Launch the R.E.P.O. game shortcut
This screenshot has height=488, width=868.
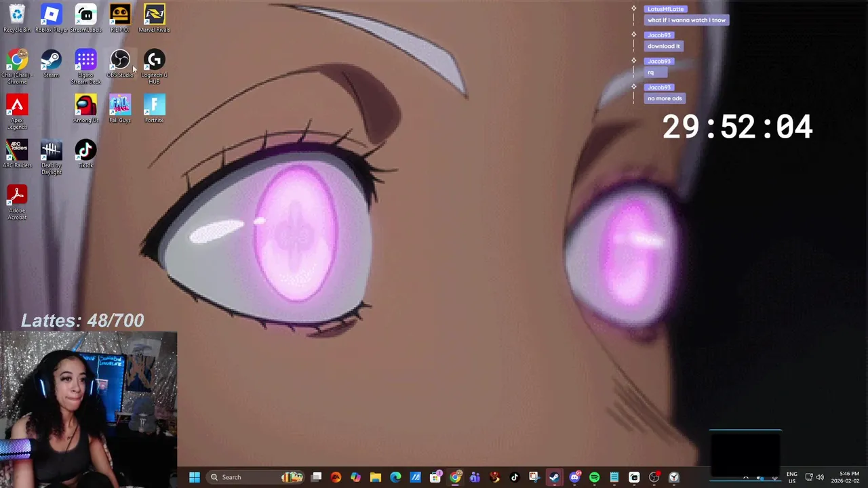[119, 18]
